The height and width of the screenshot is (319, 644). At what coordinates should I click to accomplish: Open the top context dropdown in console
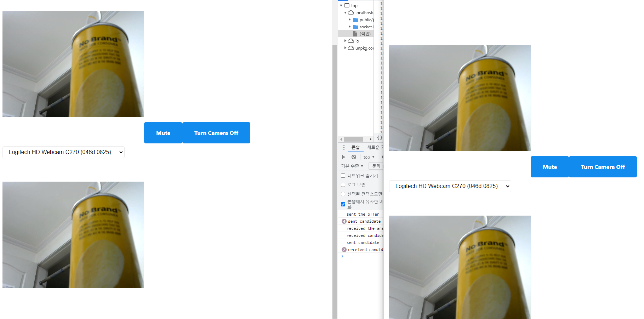pos(369,157)
